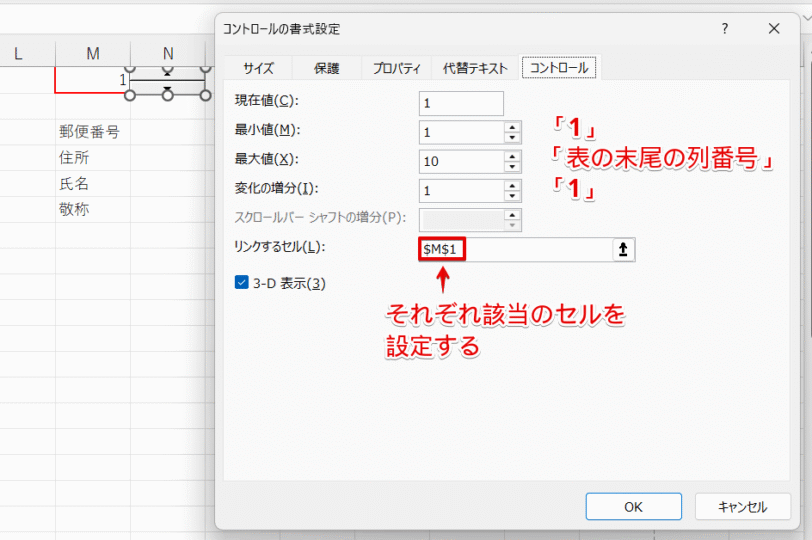Click the collapse dialog icon beside リンクするセル
Image resolution: width=812 pixels, height=540 pixels.
pos(623,250)
